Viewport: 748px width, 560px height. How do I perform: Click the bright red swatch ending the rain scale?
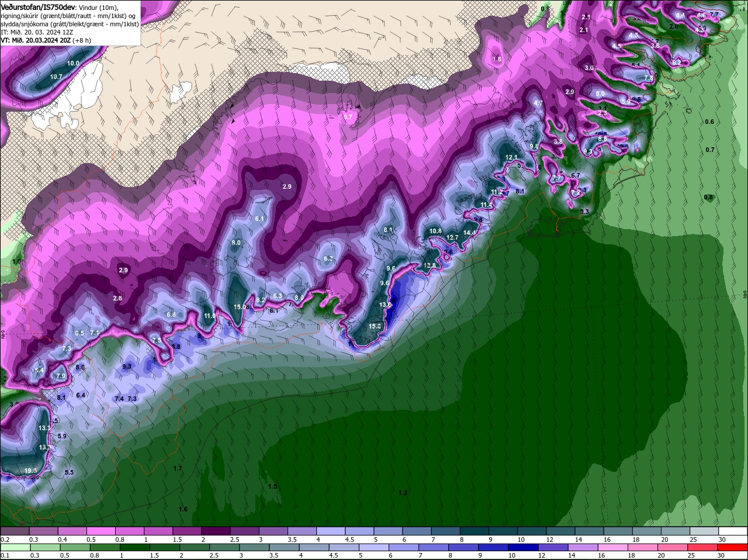733,547
